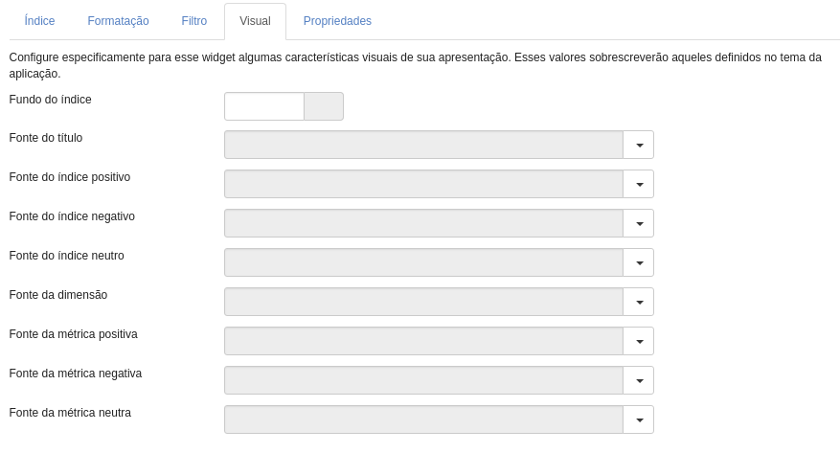Click inside the Fonte da dimensão field
This screenshot has height=453, width=840.
[x=424, y=301]
